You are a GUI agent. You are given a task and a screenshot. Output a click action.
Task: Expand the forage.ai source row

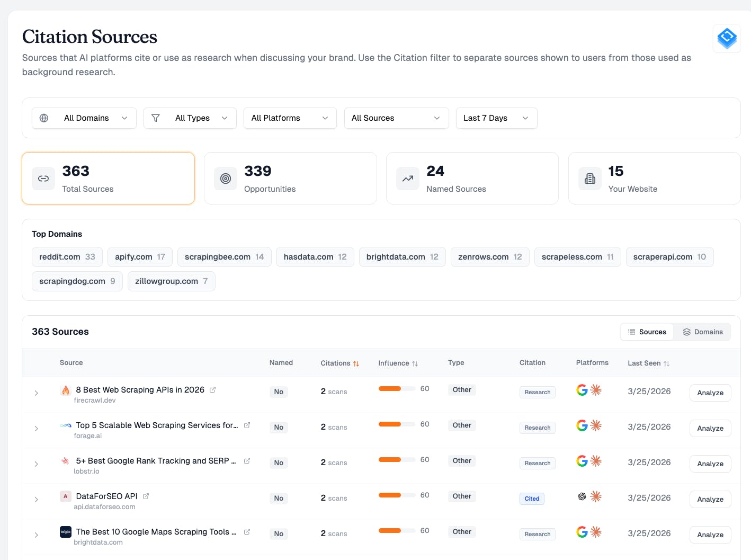point(36,429)
